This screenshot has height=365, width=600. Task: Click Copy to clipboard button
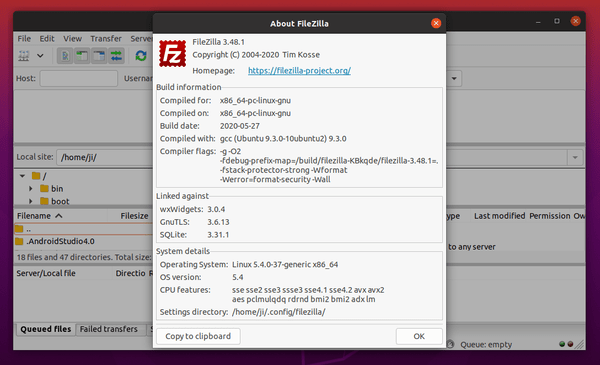(x=198, y=336)
